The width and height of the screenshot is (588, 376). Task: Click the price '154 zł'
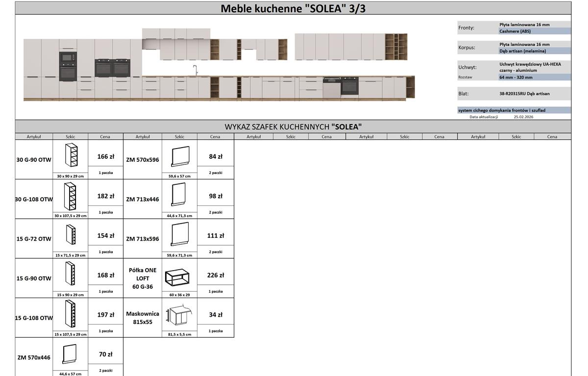click(x=106, y=236)
